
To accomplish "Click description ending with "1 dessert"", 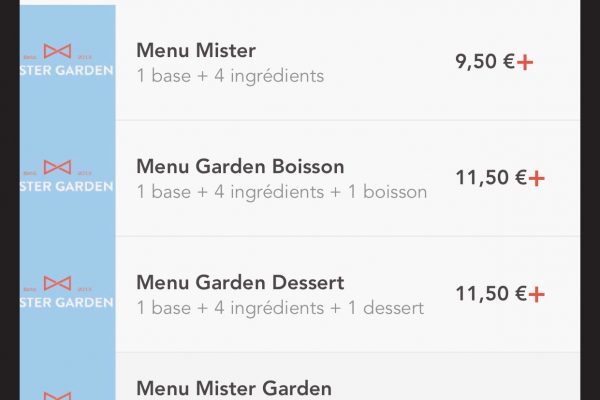I will [280, 308].
